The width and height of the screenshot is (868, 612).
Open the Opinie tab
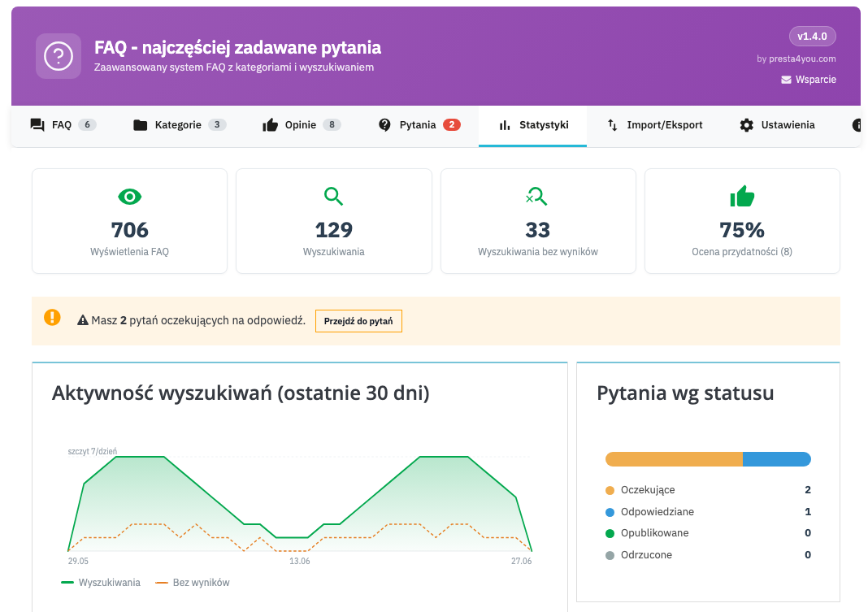click(302, 125)
